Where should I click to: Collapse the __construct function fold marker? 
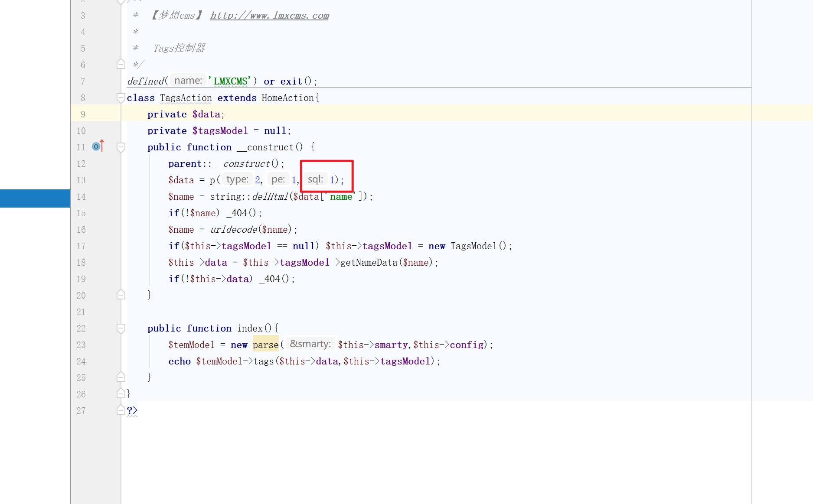[121, 147]
